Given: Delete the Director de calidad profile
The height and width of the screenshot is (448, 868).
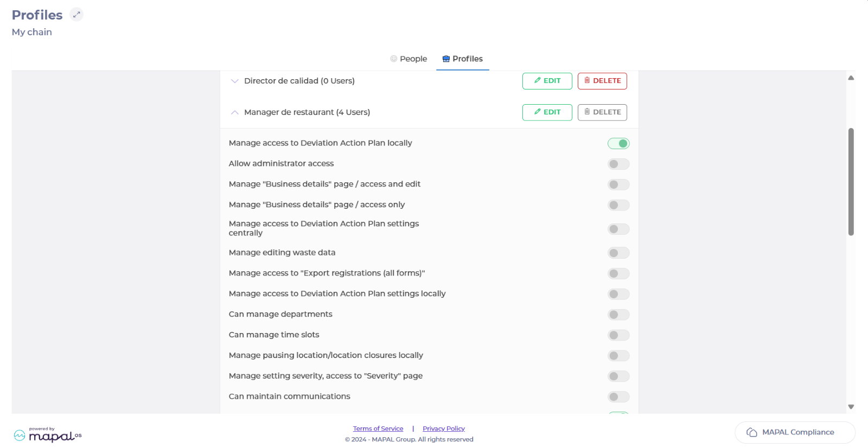Looking at the screenshot, I should (x=602, y=81).
